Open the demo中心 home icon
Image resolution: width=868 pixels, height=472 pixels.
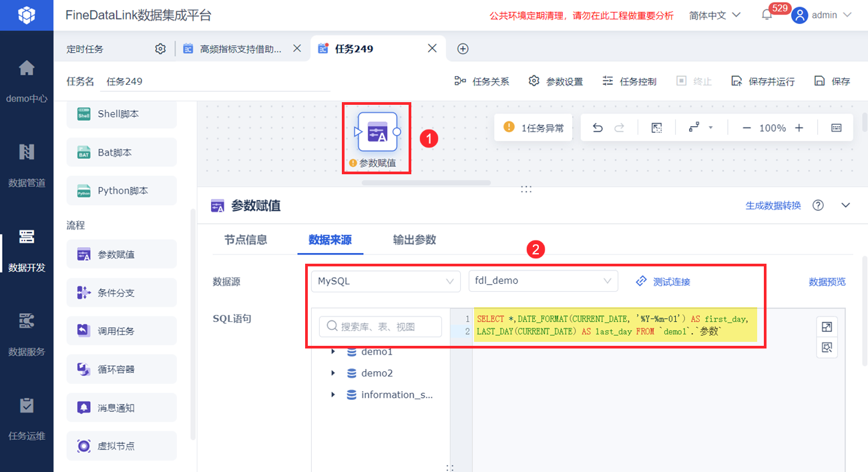click(27, 68)
